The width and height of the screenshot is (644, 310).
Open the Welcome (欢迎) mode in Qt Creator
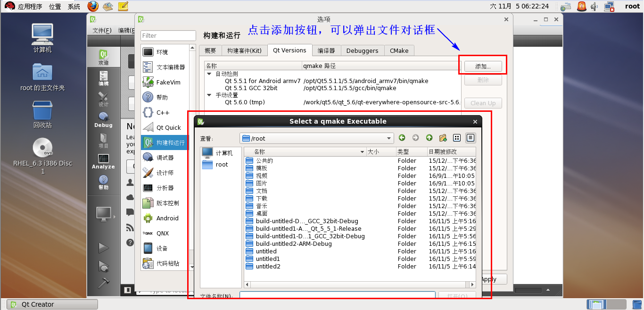point(103,57)
